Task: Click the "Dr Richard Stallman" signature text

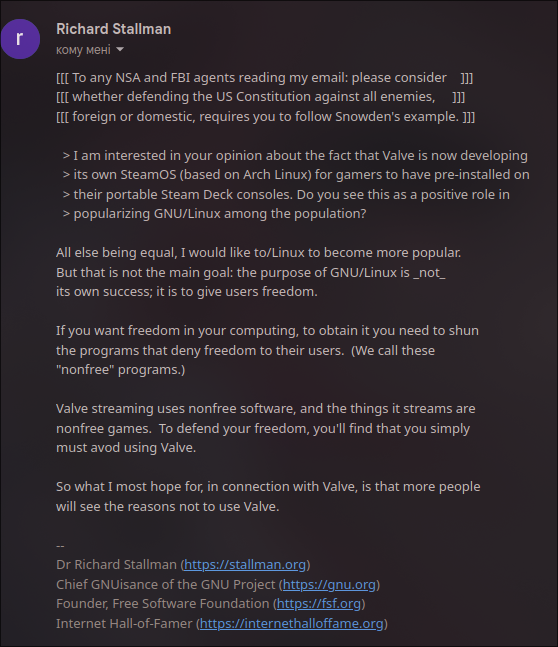Action: click(x=116, y=564)
